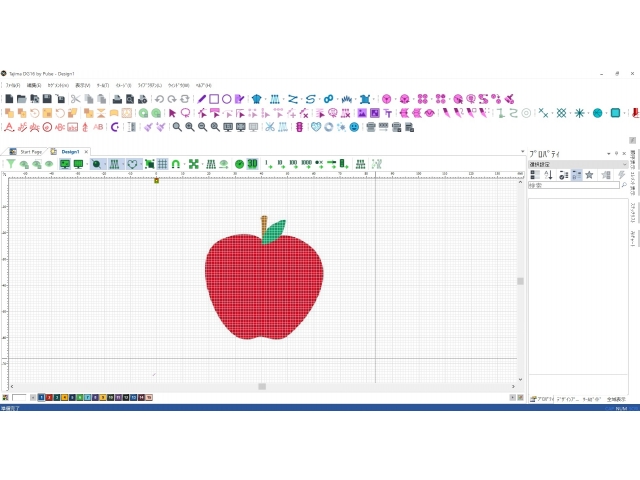Pick the dark arrow selection tool
Image resolution: width=640 pixels, height=480 pixels.
click(x=172, y=113)
